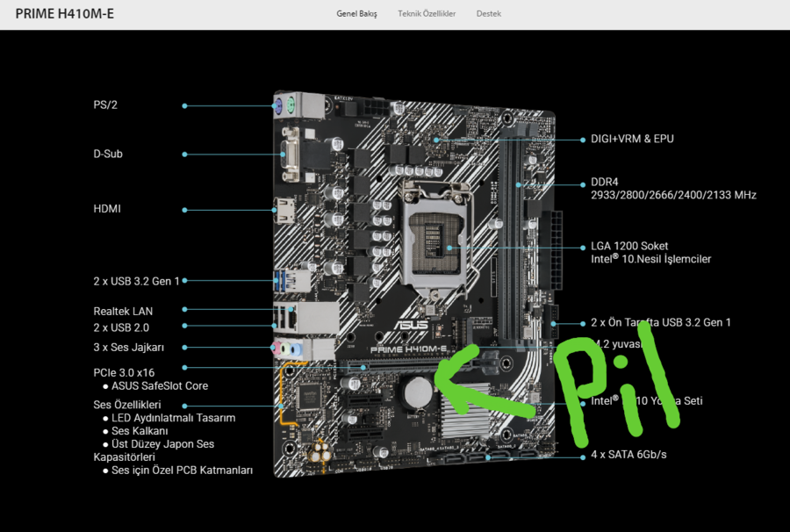Click the HDMI label
This screenshot has height=532, width=790.
[x=107, y=209]
